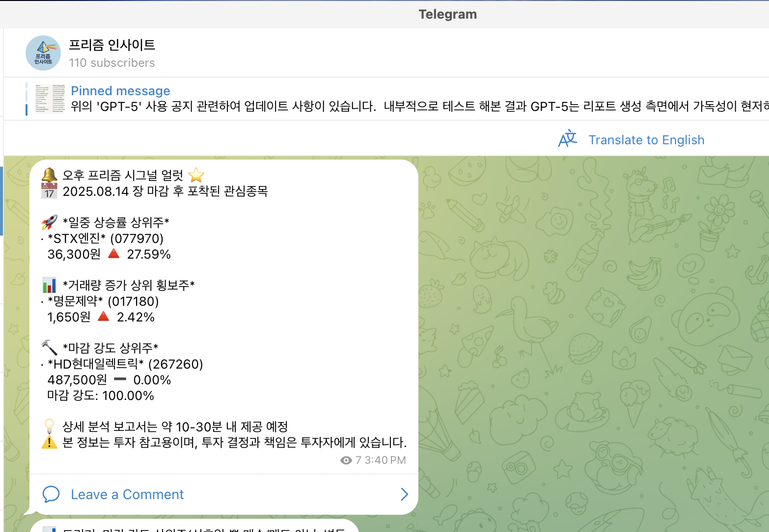Open the 프리즘 인사이트 channel avatar
The image size is (769, 532).
click(x=43, y=53)
